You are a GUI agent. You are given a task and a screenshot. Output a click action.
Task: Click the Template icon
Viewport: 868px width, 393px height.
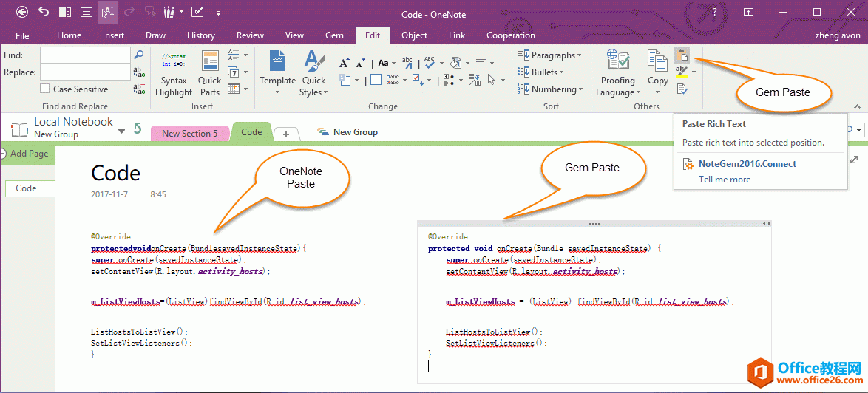(x=277, y=72)
